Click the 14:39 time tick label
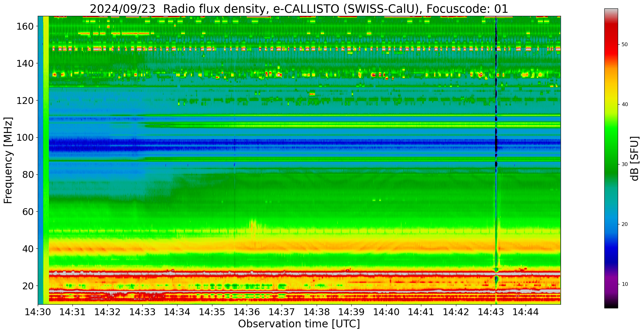 tap(351, 312)
